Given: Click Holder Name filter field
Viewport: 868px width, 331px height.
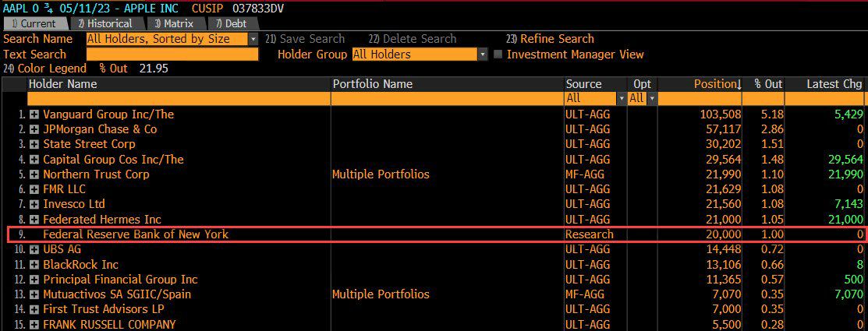Looking at the screenshot, I should tap(179, 98).
